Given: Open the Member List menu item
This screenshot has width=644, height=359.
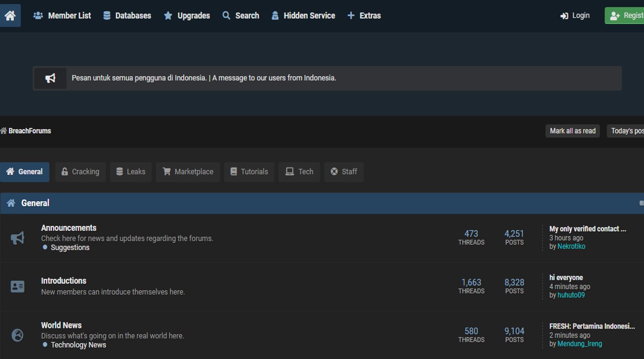Looking at the screenshot, I should 62,16.
